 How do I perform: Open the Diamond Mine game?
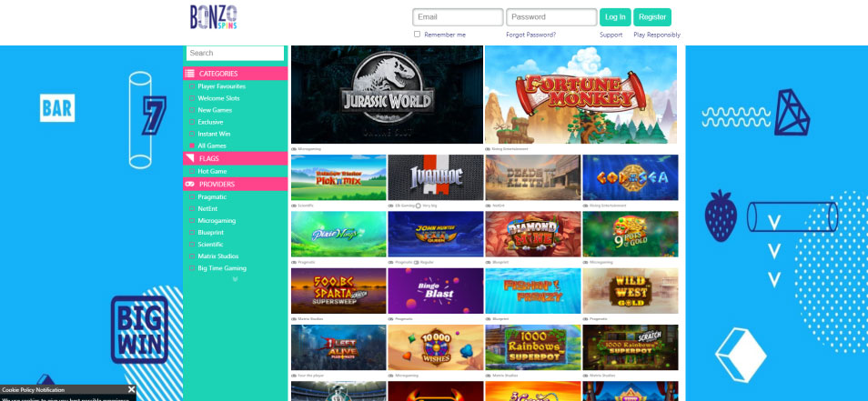(533, 234)
